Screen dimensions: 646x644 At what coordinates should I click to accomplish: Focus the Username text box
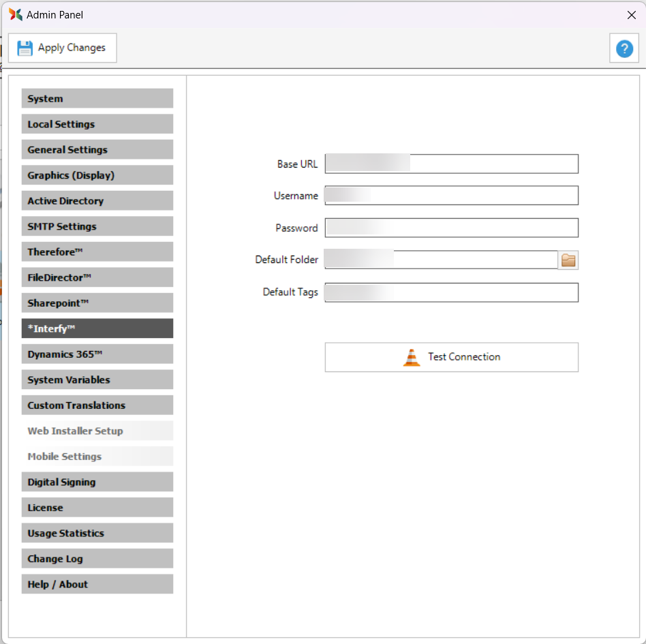click(451, 196)
